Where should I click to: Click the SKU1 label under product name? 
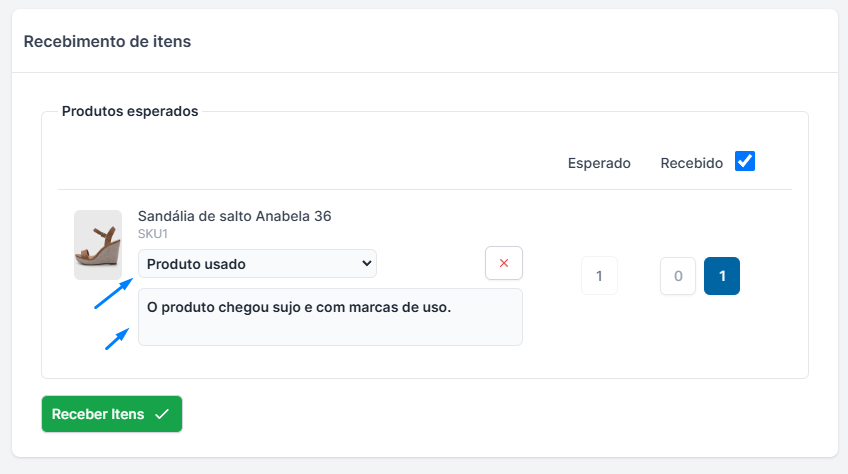153,234
